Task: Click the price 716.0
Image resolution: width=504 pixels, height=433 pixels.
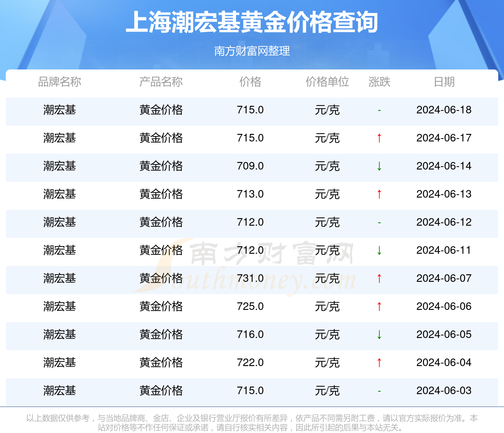Action: tap(250, 334)
